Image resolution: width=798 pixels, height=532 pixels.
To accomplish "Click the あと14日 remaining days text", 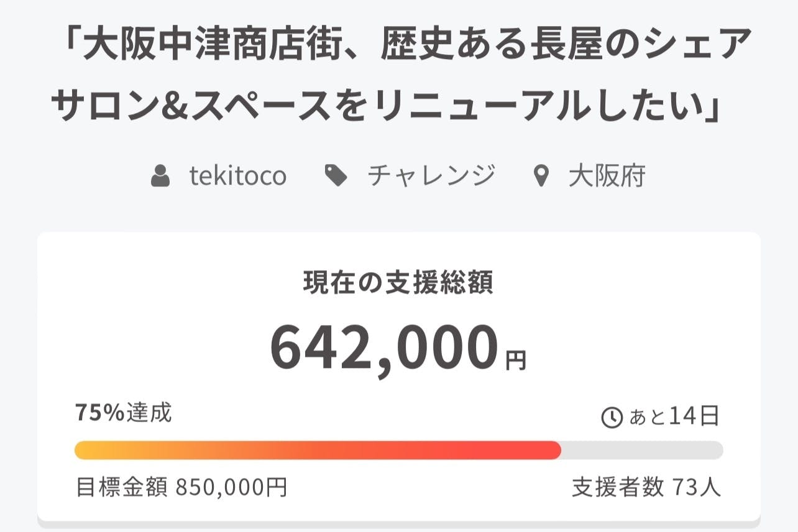I will [674, 416].
